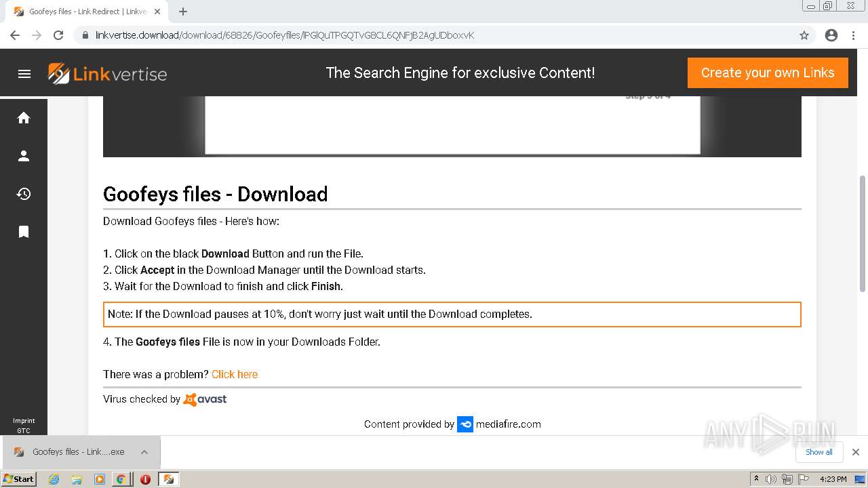Open media player from taskbar
Viewport: 868px width, 488px height.
click(x=100, y=479)
